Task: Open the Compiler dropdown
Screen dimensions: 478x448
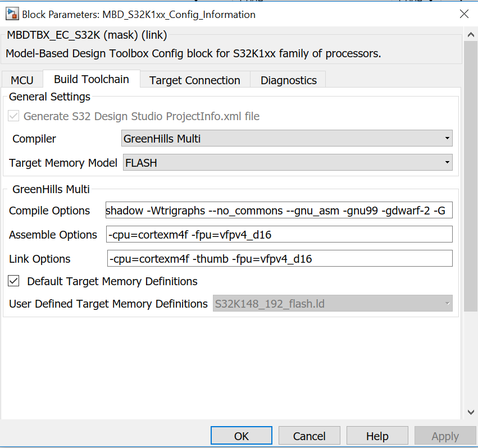Action: 448,138
